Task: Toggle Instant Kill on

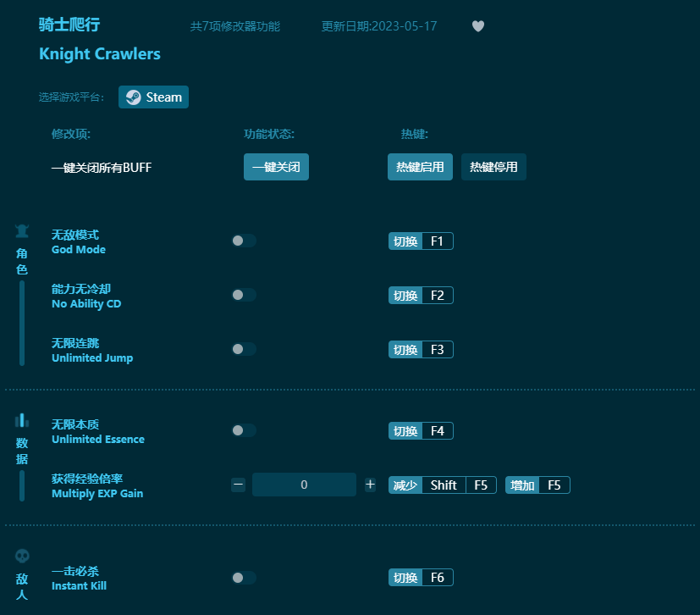Action: [x=244, y=577]
